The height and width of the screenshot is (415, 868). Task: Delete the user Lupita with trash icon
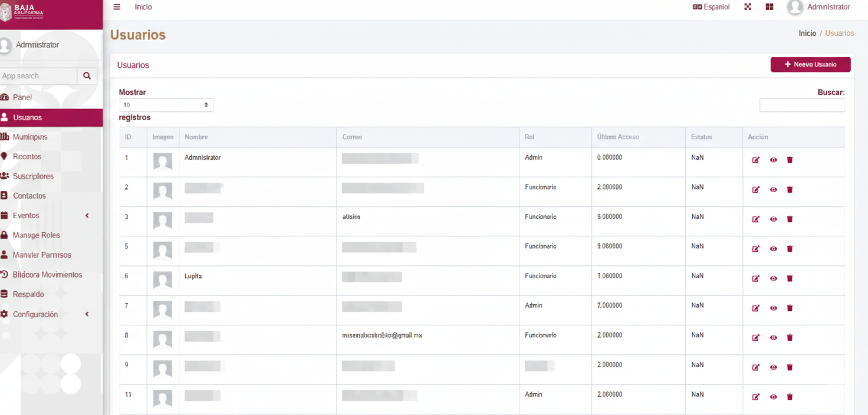(790, 278)
